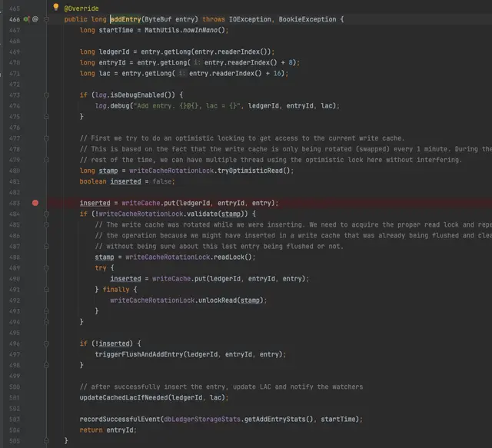Click the comment fold end marker on line 479
The width and height of the screenshot is (492, 448).
tap(46, 160)
